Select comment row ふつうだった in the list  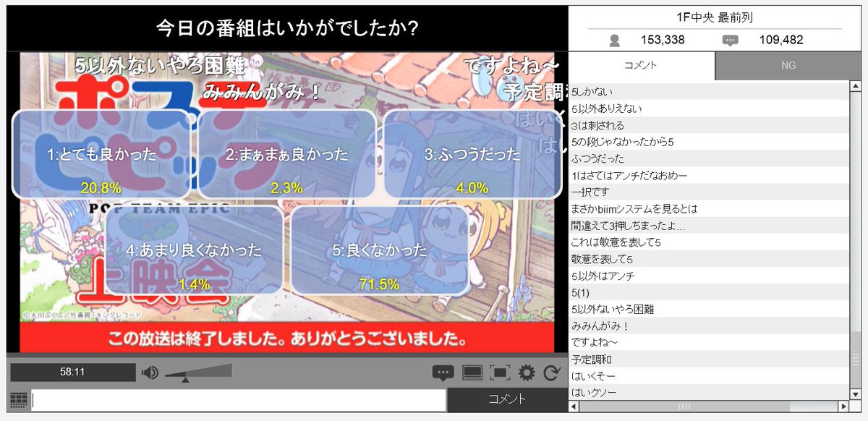click(x=709, y=158)
